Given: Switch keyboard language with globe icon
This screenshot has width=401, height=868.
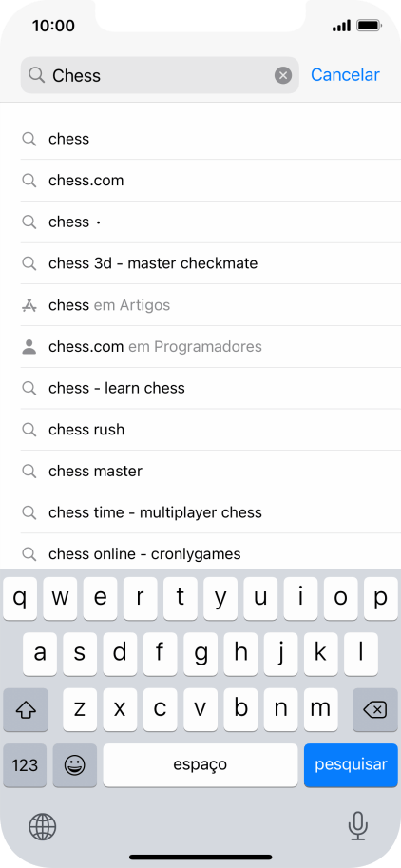Looking at the screenshot, I should pos(43,826).
